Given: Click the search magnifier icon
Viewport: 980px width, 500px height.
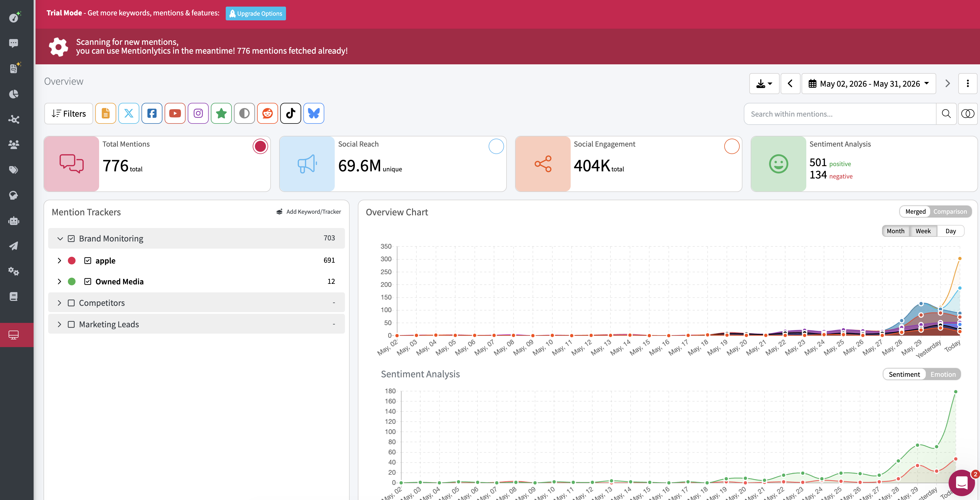Looking at the screenshot, I should (x=946, y=114).
